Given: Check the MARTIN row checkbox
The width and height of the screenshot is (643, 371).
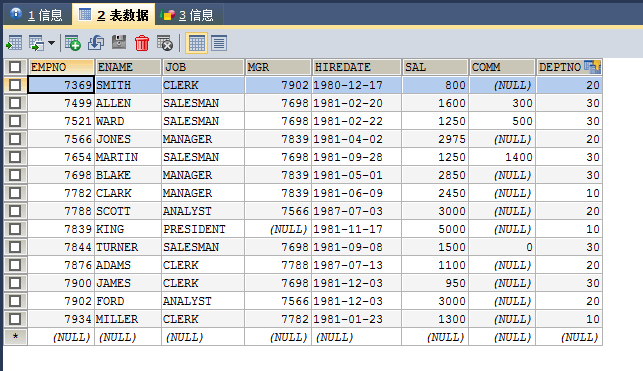Looking at the screenshot, I should [15, 157].
